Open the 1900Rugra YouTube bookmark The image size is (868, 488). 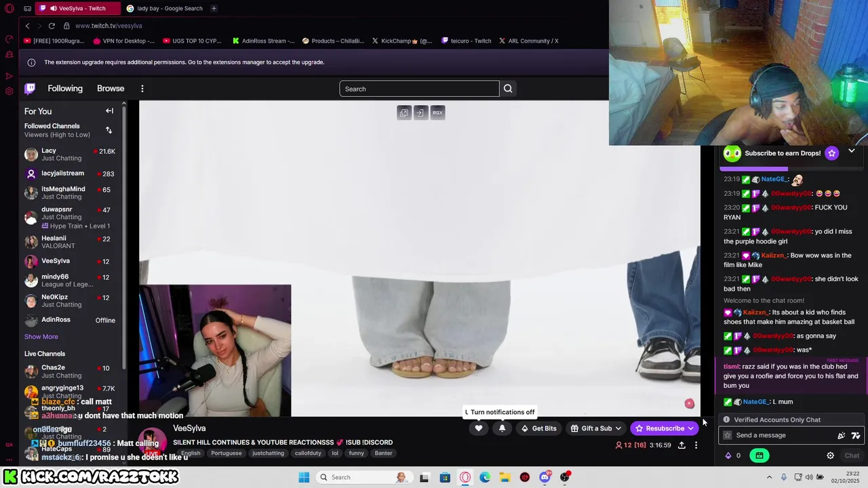point(54,41)
